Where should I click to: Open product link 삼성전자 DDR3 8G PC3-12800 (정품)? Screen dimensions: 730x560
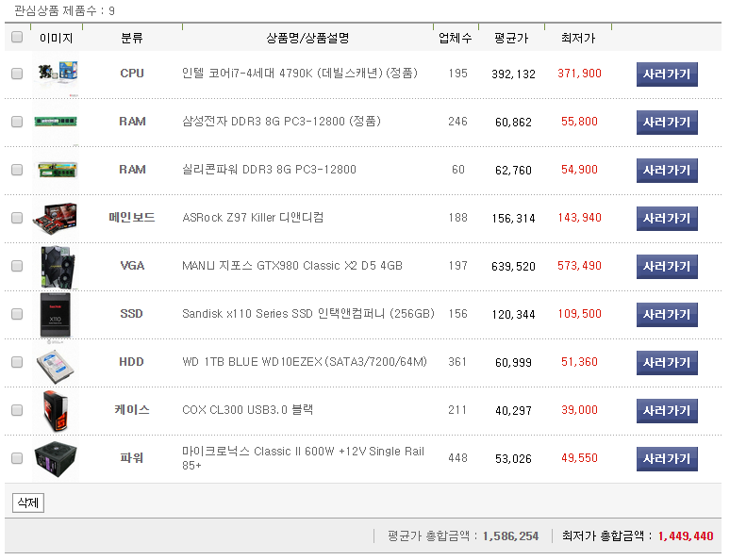pos(281,122)
